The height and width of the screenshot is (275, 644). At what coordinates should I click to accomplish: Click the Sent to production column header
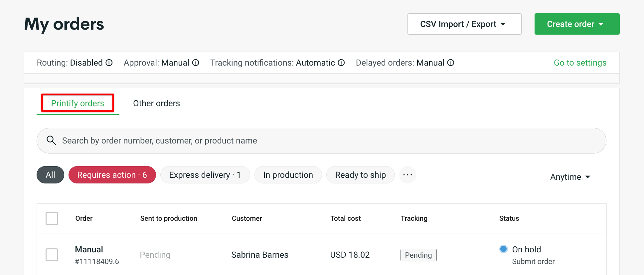(169, 218)
